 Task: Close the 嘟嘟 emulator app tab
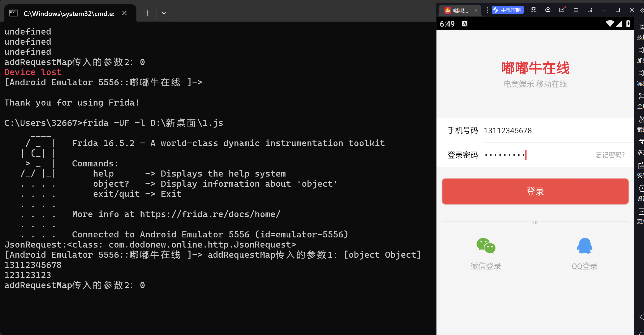(476, 10)
